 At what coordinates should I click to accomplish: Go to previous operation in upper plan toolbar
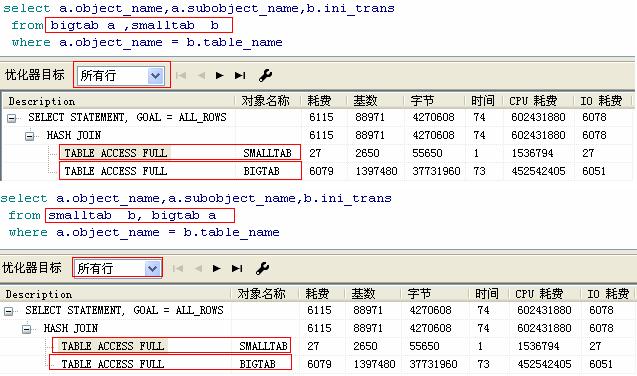(x=202, y=76)
